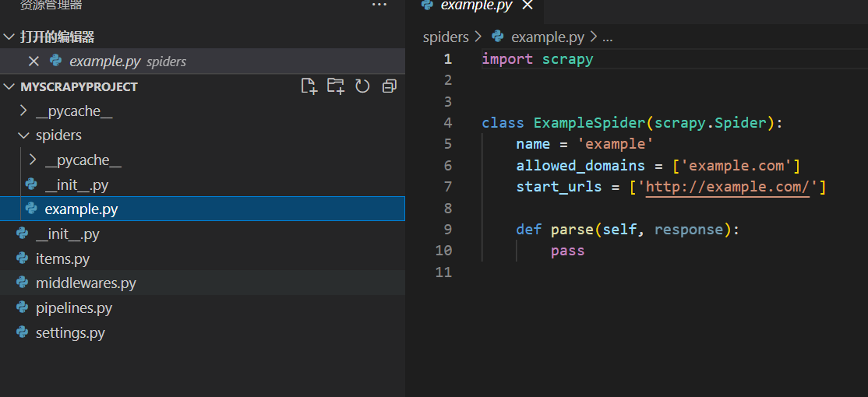Image resolution: width=868 pixels, height=397 pixels.
Task: Click the start_urls variable on line 7
Action: (x=559, y=187)
